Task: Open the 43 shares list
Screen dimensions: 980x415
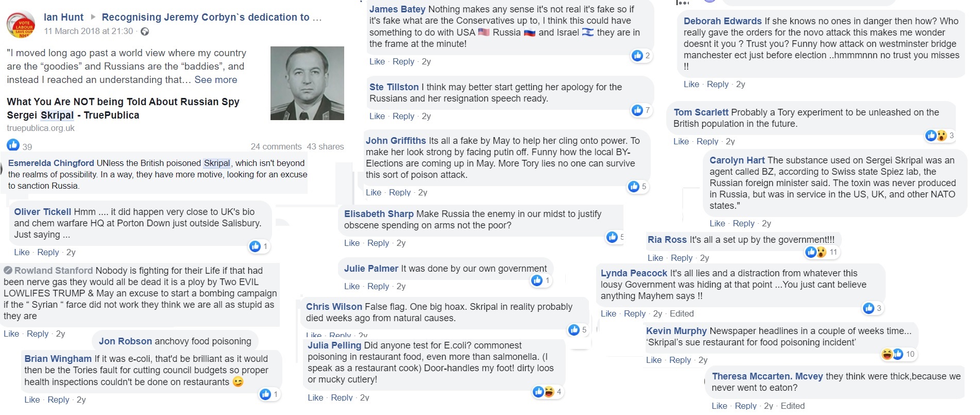Action: (x=325, y=146)
